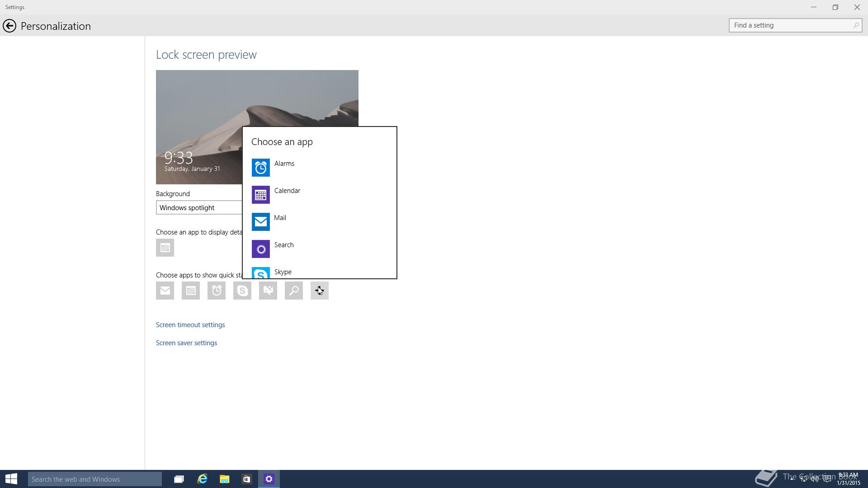This screenshot has height=488, width=868.
Task: Open the Windows Start menu
Action: [11, 479]
